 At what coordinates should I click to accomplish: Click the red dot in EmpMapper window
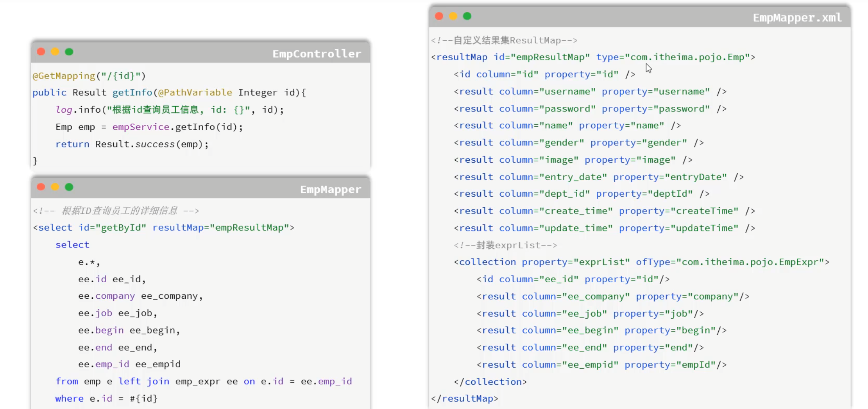[41, 187]
